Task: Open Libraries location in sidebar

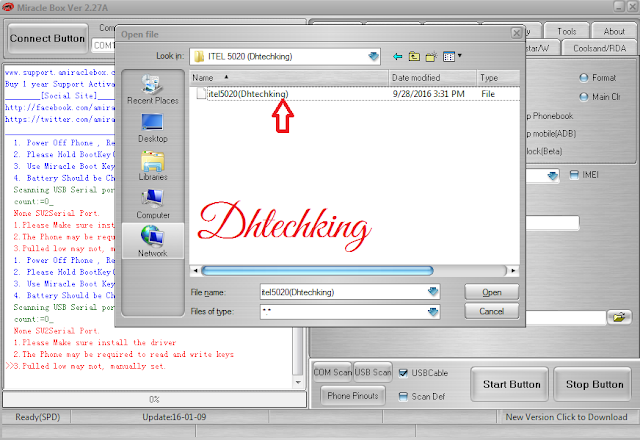Action: tap(153, 166)
